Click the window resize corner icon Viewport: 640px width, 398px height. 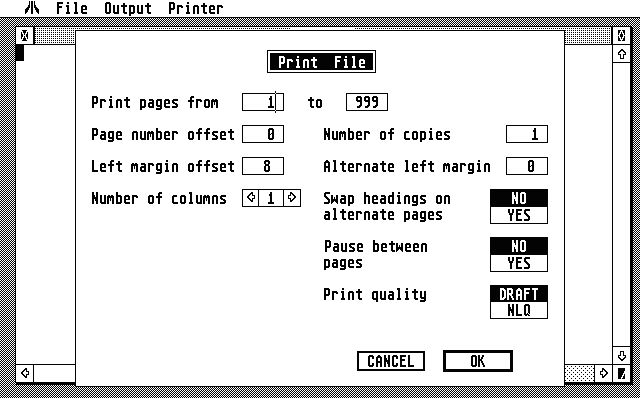tap(621, 373)
